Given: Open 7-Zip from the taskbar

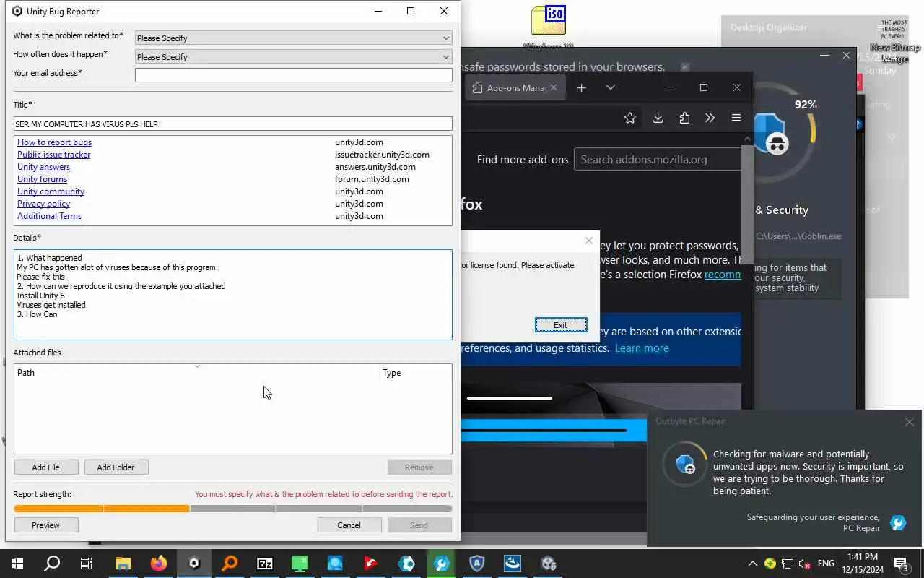Looking at the screenshot, I should (x=264, y=564).
